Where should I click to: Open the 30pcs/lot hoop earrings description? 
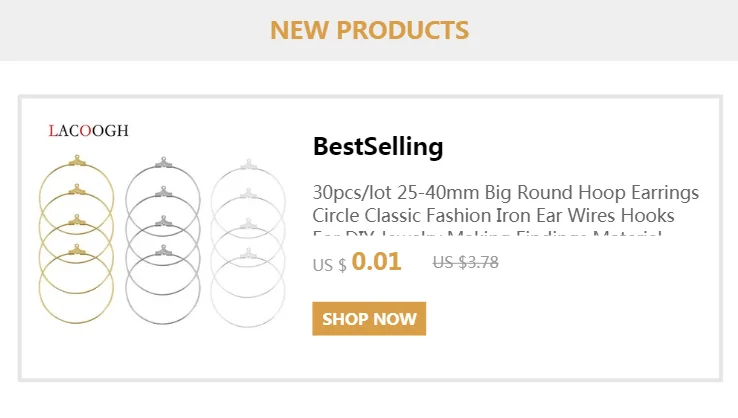pyautogui.click(x=505, y=214)
